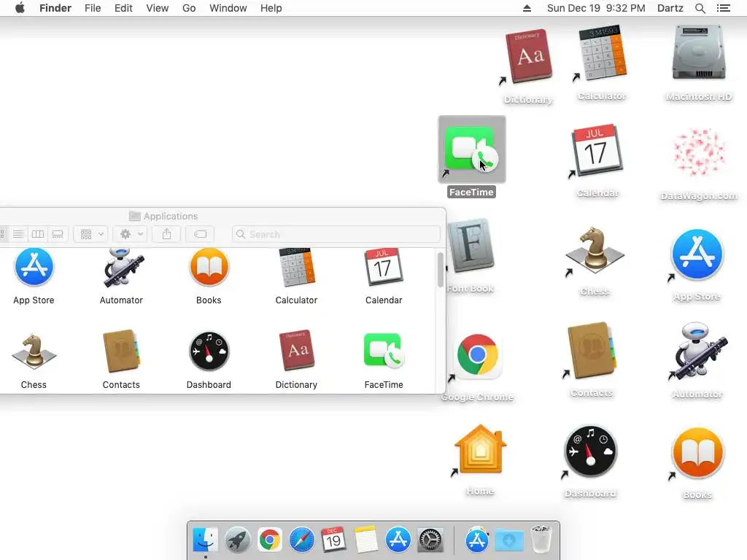Open the Applications folder stack in Dock
This screenshot has height=560, width=747.
[x=477, y=540]
